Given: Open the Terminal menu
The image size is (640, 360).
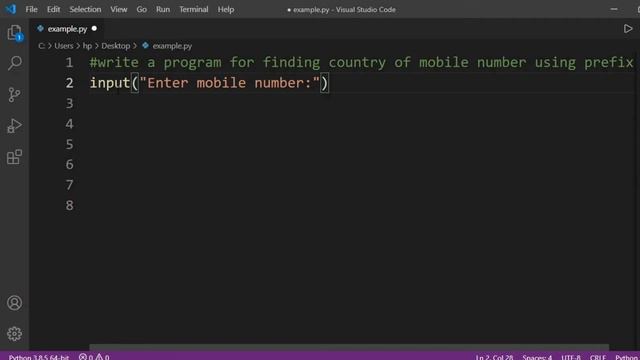Looking at the screenshot, I should pyautogui.click(x=193, y=9).
